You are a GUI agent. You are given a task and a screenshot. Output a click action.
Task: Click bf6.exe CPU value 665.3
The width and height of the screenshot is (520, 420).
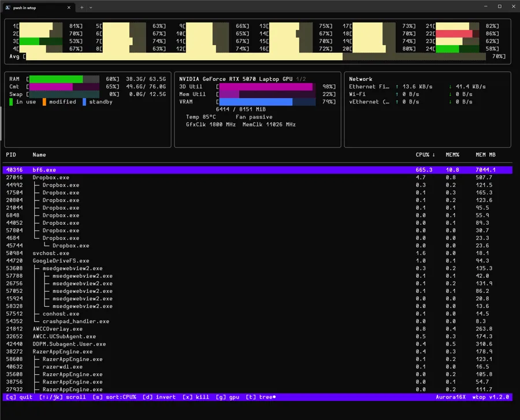click(x=424, y=170)
